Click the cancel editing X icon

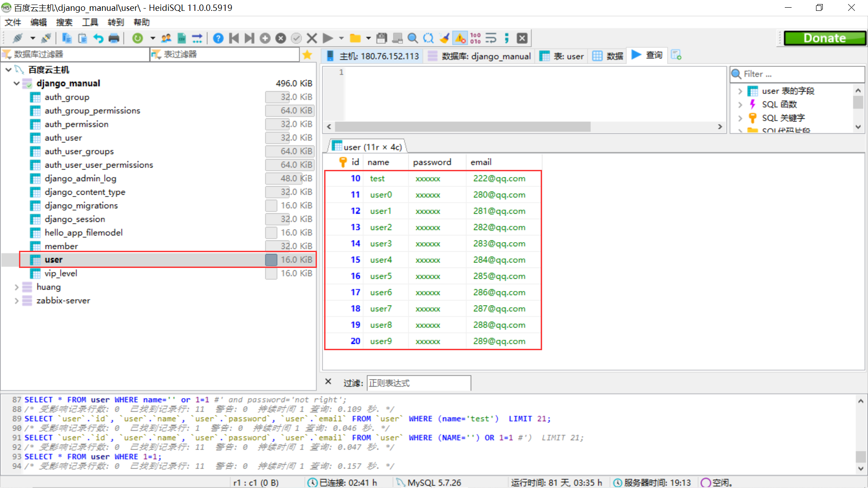coord(312,38)
